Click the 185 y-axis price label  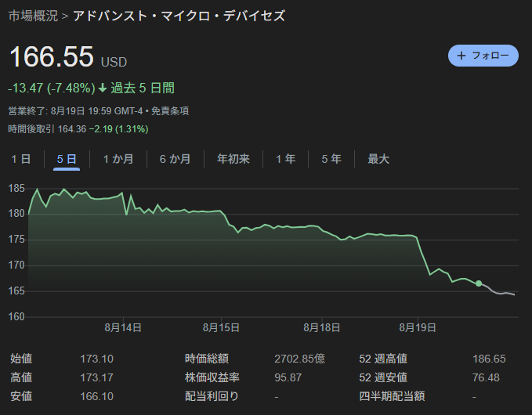[16, 189]
